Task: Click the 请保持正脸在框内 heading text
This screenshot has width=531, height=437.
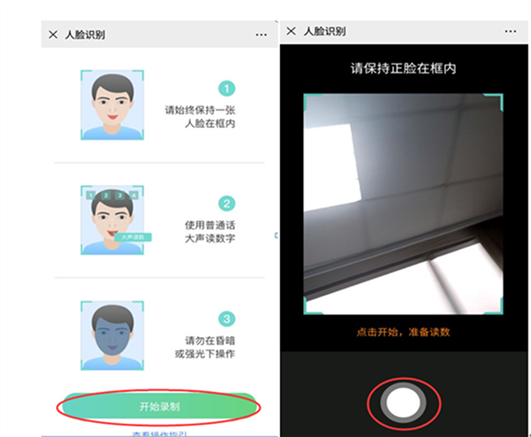Action: click(x=403, y=68)
